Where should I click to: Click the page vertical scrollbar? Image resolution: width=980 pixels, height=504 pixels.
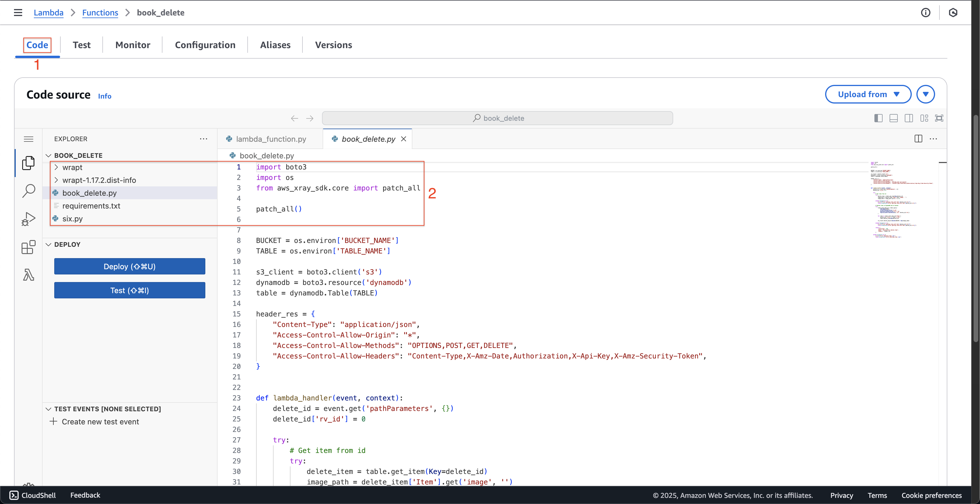(976, 228)
